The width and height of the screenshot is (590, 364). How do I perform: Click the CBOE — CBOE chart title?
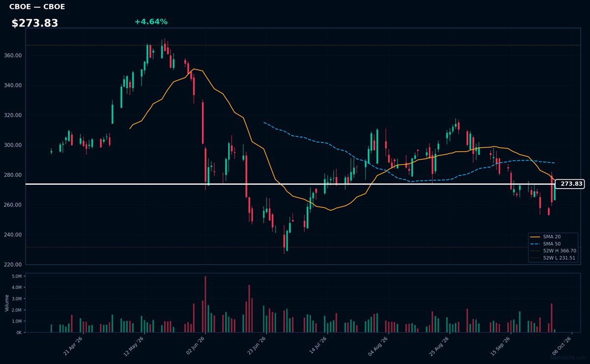(37, 7)
